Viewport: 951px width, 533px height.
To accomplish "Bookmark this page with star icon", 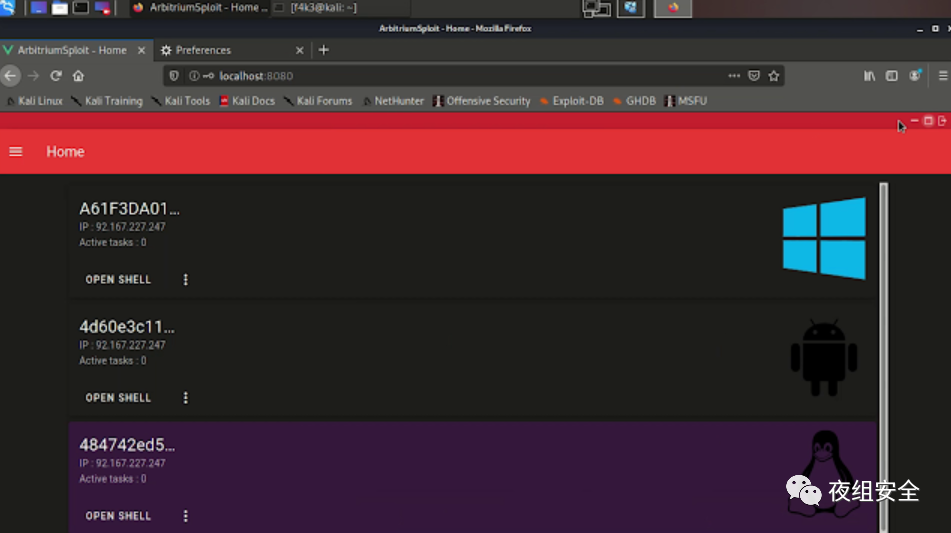I will coord(774,76).
